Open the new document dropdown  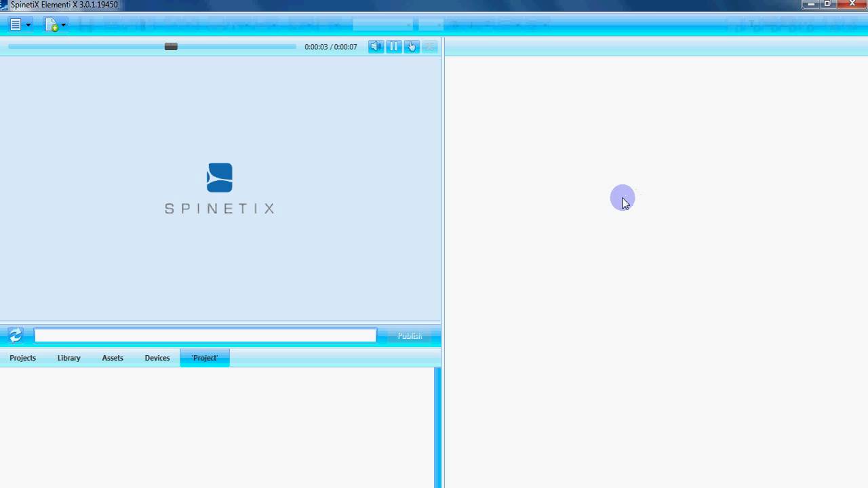coord(56,25)
